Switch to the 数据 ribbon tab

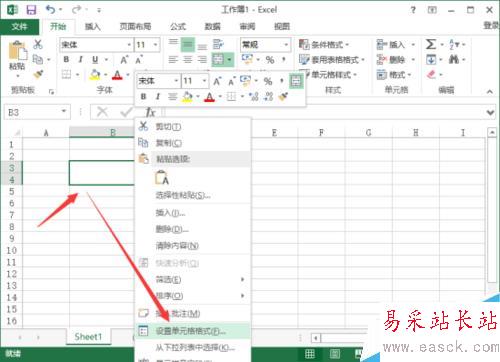tap(212, 27)
